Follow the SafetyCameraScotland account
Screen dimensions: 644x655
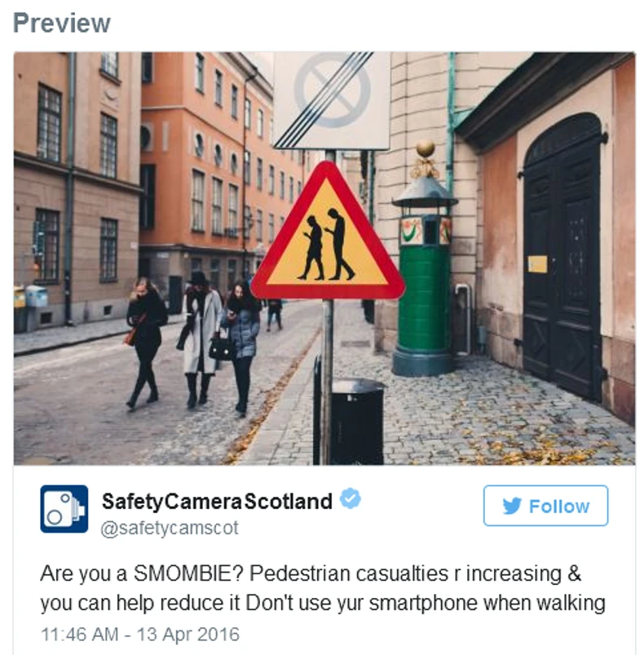(x=545, y=506)
